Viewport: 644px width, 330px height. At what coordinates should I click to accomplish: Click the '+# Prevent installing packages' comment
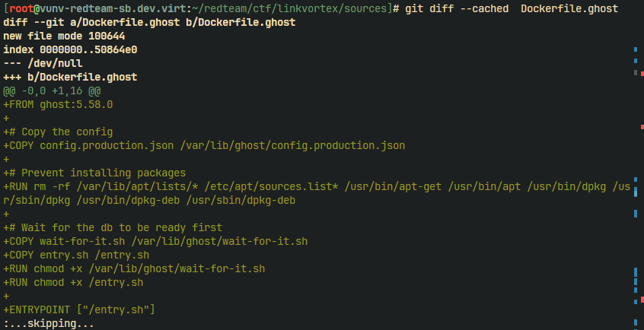tap(94, 173)
